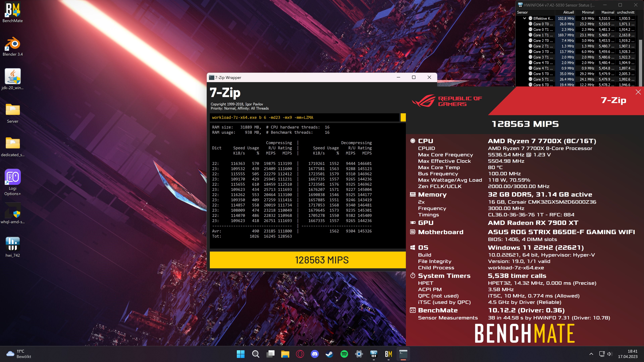Click 'CL36.0-36-36-76 1T - RFC: 884' timings
The image size is (644, 362).
click(531, 215)
